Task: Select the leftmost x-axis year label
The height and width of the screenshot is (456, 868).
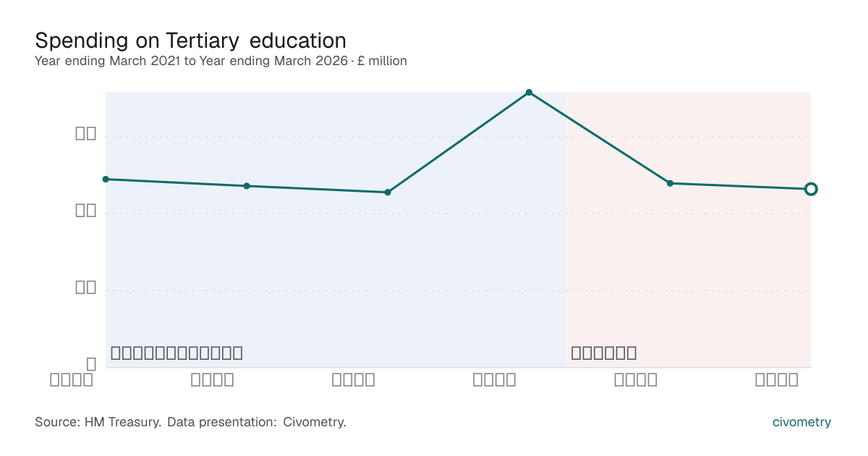Action: point(72,379)
